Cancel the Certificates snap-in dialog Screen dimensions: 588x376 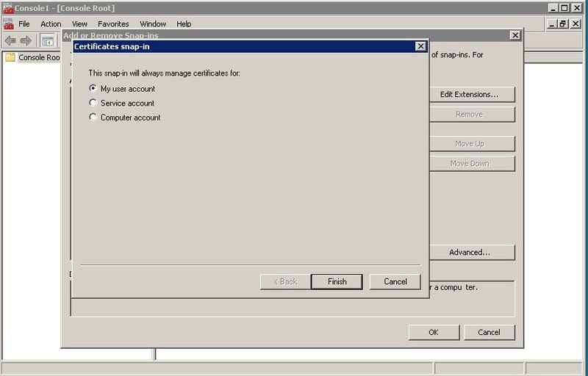click(395, 281)
